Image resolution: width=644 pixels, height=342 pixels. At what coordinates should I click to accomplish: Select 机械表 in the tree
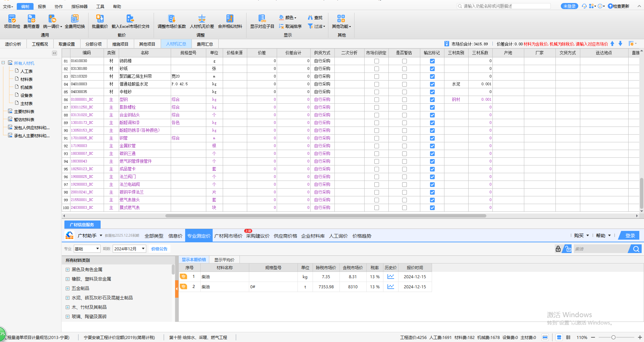pos(26,87)
